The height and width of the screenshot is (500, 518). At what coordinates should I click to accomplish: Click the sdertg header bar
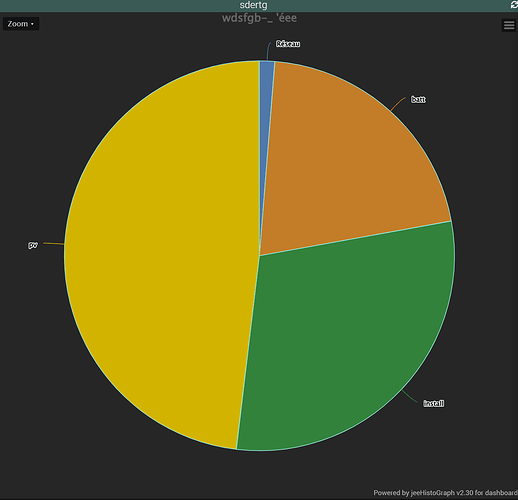click(x=259, y=5)
